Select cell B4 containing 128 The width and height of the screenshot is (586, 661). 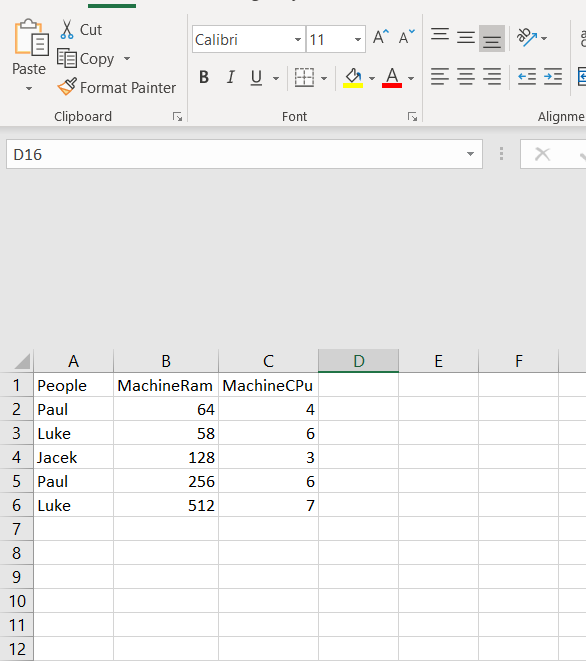(166, 457)
